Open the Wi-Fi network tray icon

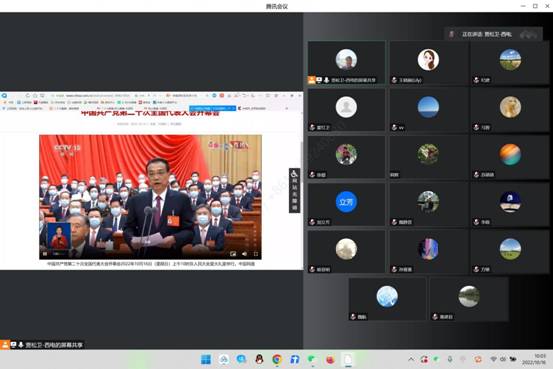click(x=493, y=359)
